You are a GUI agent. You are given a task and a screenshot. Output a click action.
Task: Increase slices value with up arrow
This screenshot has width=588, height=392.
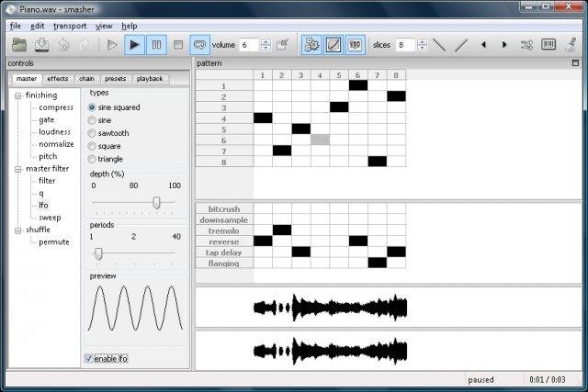[x=422, y=41]
